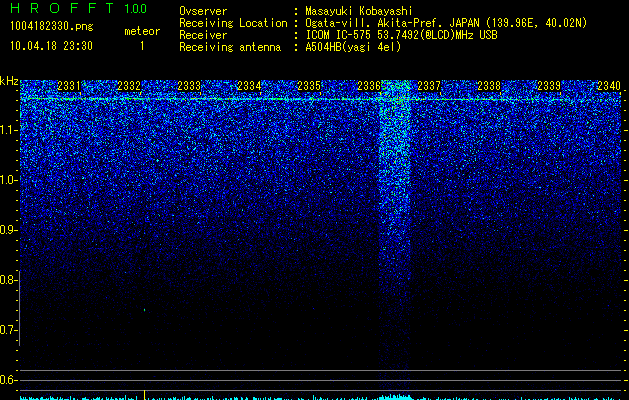This screenshot has width=629, height=400.
Task: Click the 2334 time marker
Action: pyautogui.click(x=249, y=86)
